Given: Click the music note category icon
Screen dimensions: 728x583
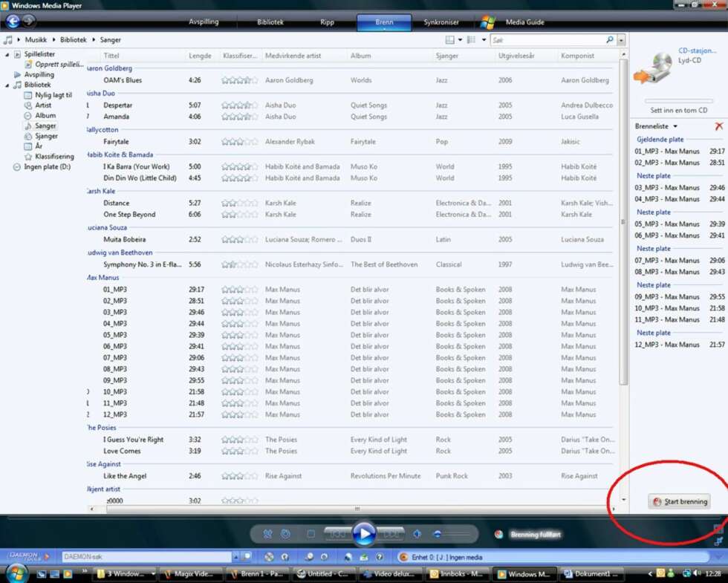Looking at the screenshot, I should (x=8, y=40).
